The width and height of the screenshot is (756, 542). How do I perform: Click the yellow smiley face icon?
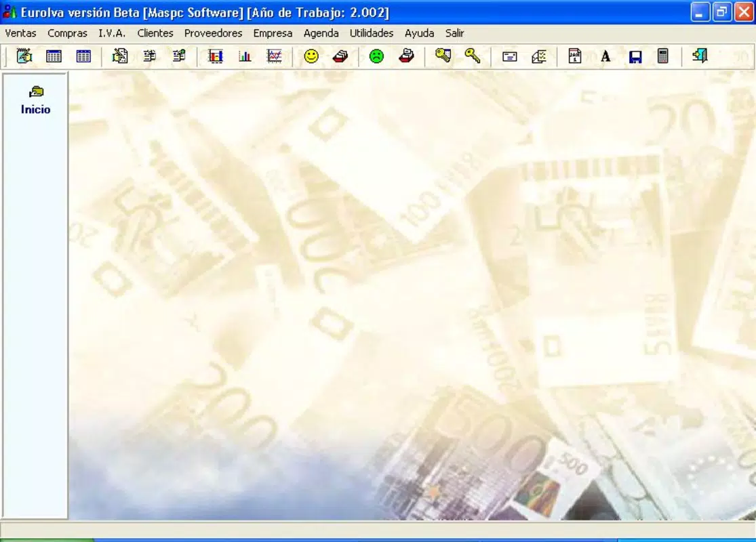tap(311, 56)
